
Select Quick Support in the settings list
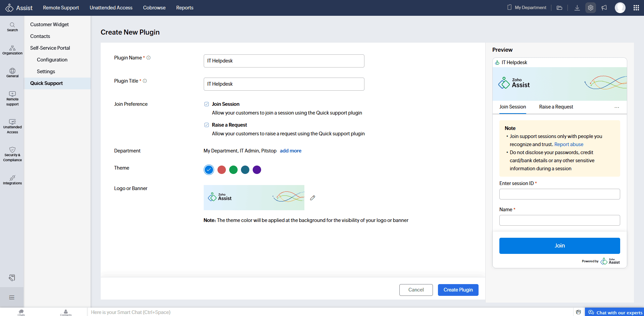point(57,83)
